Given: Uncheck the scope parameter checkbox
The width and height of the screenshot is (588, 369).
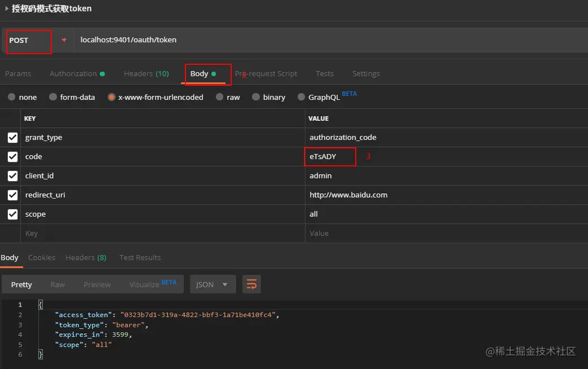Looking at the screenshot, I should [x=12, y=214].
